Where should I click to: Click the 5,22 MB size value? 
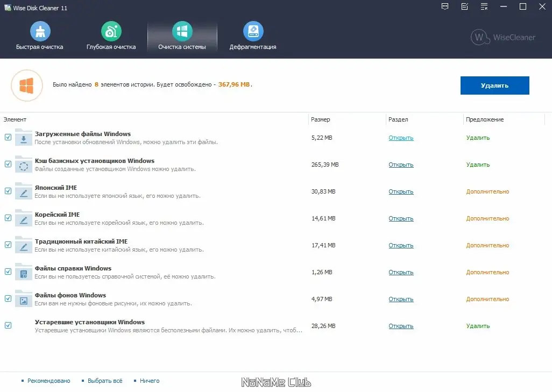tap(322, 138)
